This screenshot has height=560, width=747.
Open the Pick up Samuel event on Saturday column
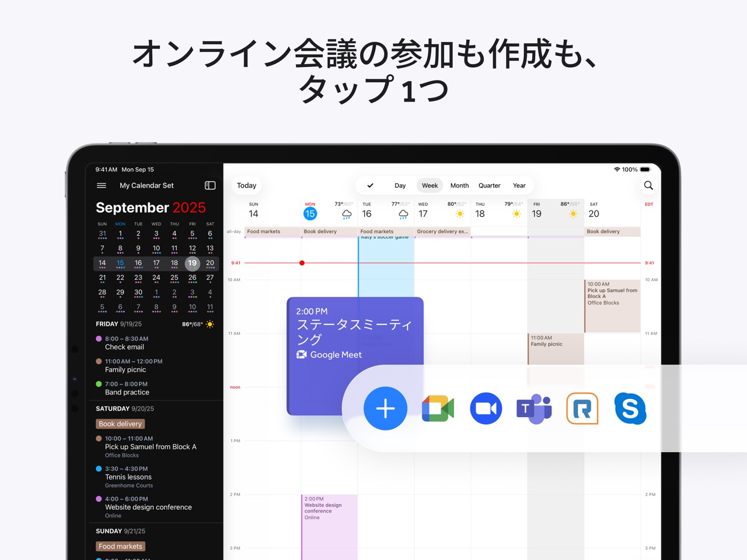tap(612, 306)
